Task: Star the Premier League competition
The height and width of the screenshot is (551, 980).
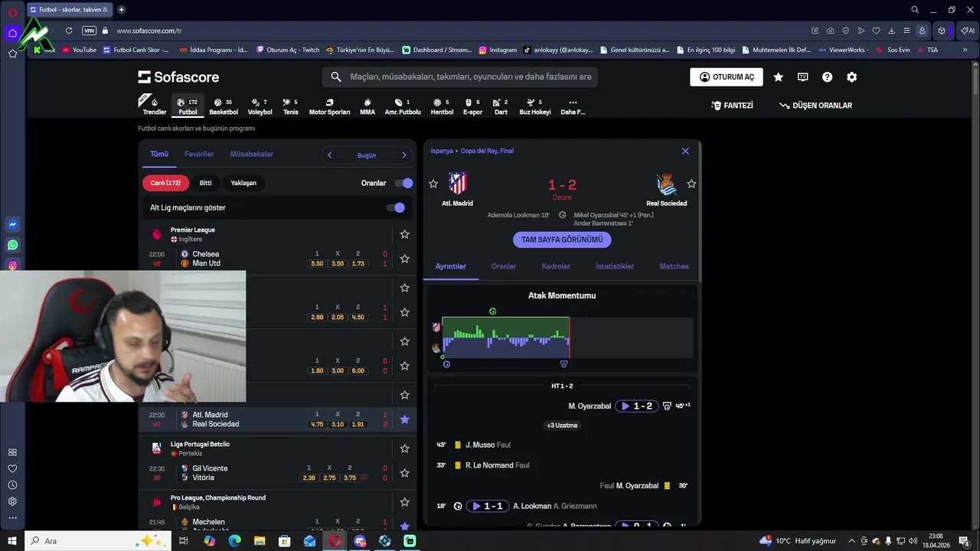Action: tap(404, 234)
